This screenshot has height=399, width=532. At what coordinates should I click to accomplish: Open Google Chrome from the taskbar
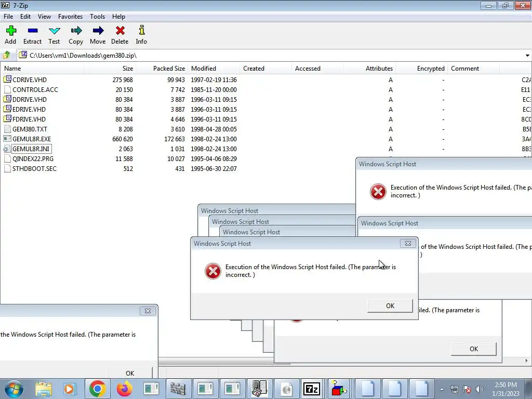[x=97, y=389]
